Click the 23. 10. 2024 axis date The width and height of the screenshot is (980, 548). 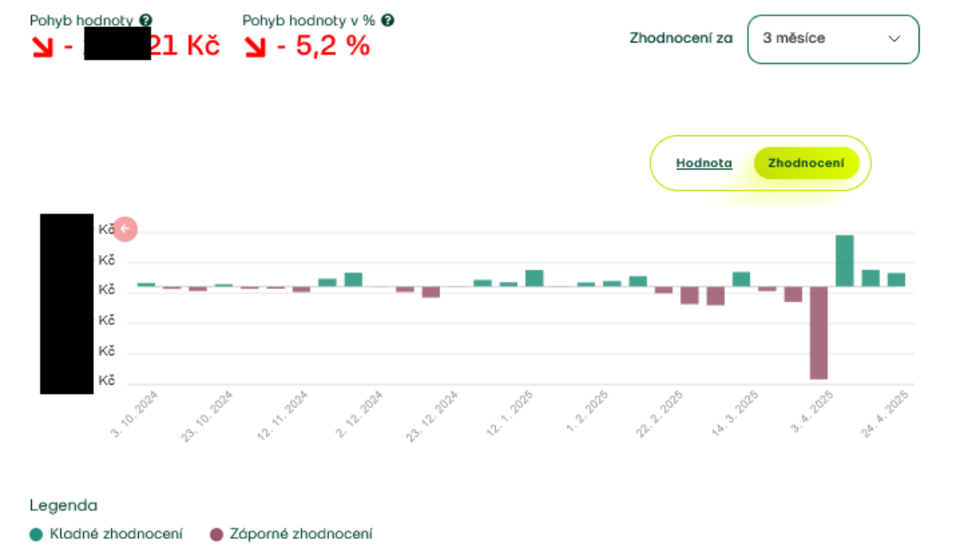pos(209,416)
